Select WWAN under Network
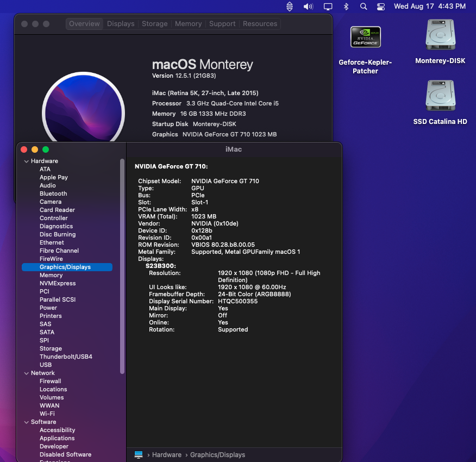The width and height of the screenshot is (476, 462). 49,406
